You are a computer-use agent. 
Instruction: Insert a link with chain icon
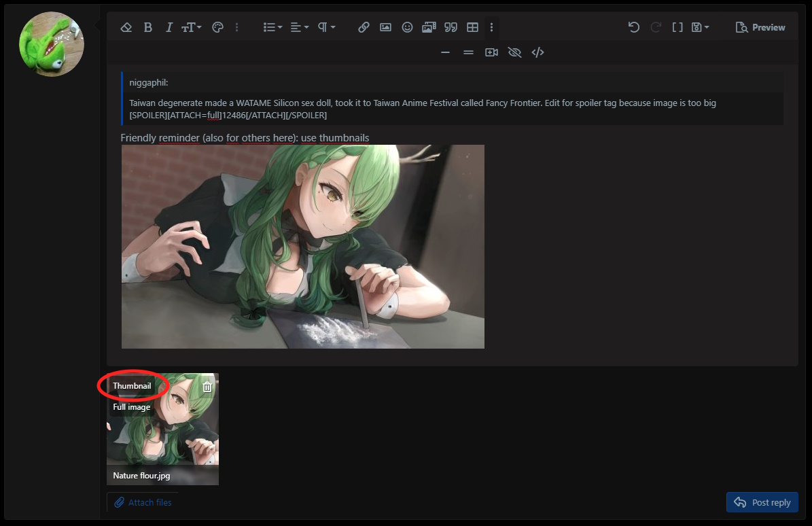(364, 27)
